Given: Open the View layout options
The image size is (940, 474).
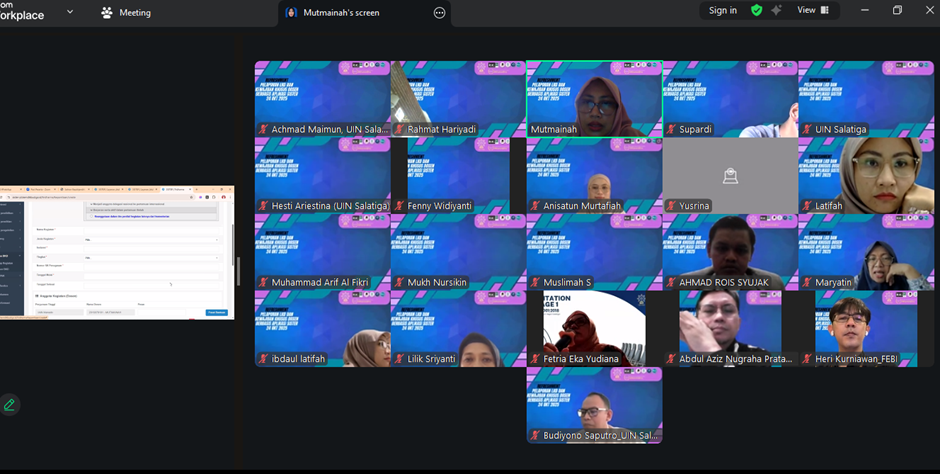Looking at the screenshot, I should [x=812, y=10].
